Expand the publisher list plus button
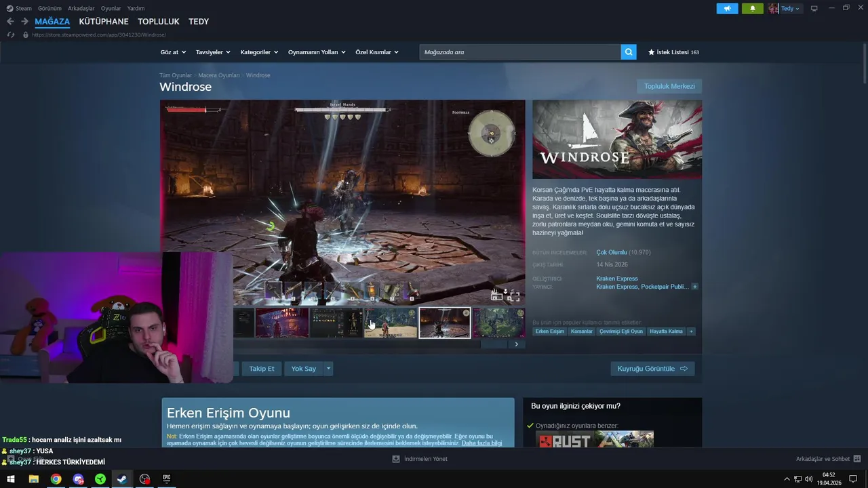Screen dimensions: 868x488 [x=695, y=287]
